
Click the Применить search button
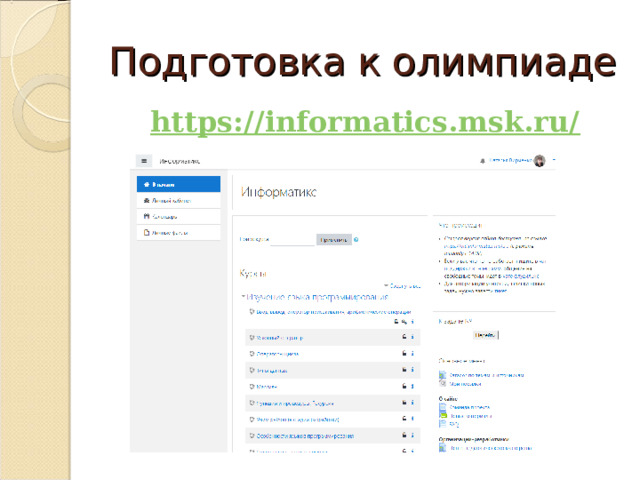coord(334,240)
